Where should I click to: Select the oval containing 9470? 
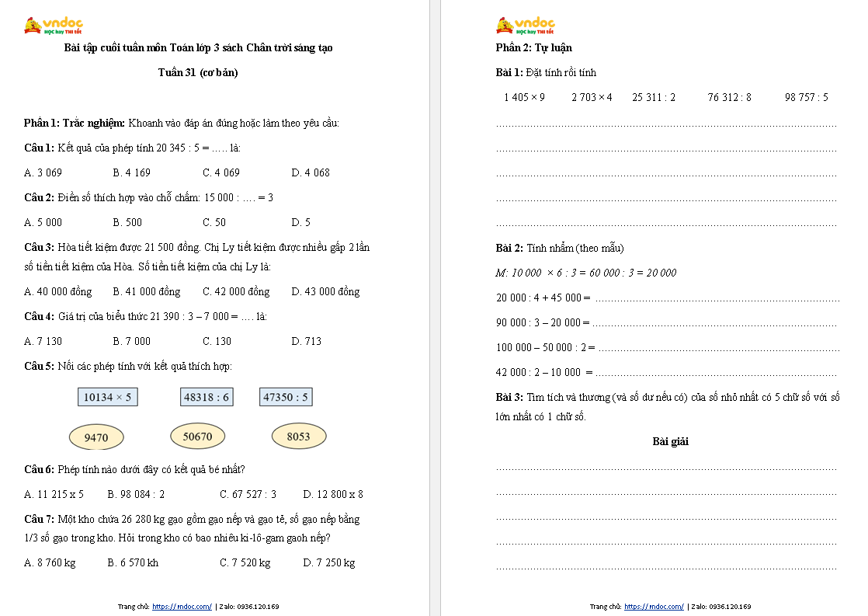pyautogui.click(x=96, y=437)
